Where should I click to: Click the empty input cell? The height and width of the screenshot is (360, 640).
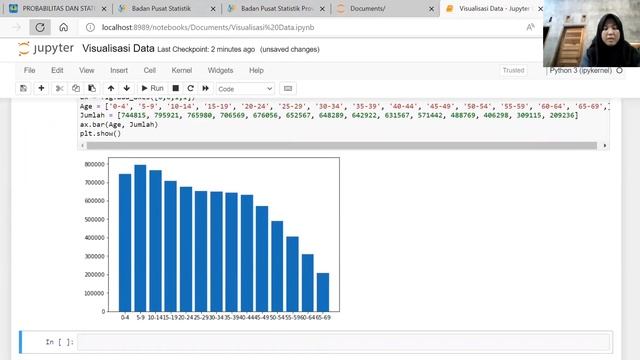click(343, 342)
